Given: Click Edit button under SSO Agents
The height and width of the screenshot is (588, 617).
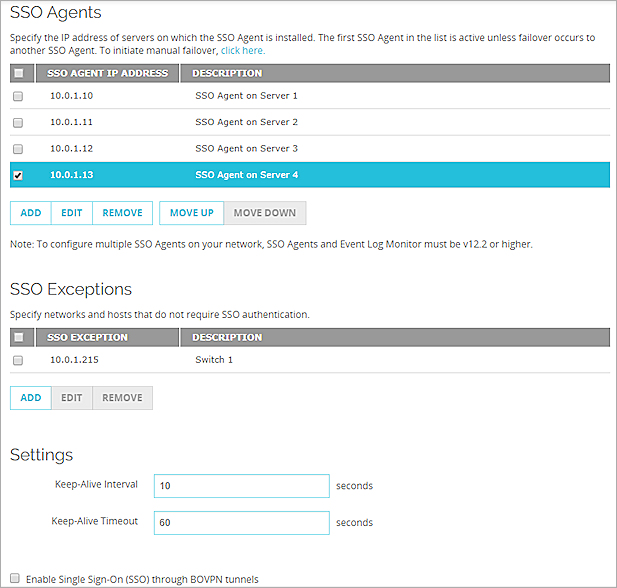Looking at the screenshot, I should [71, 213].
